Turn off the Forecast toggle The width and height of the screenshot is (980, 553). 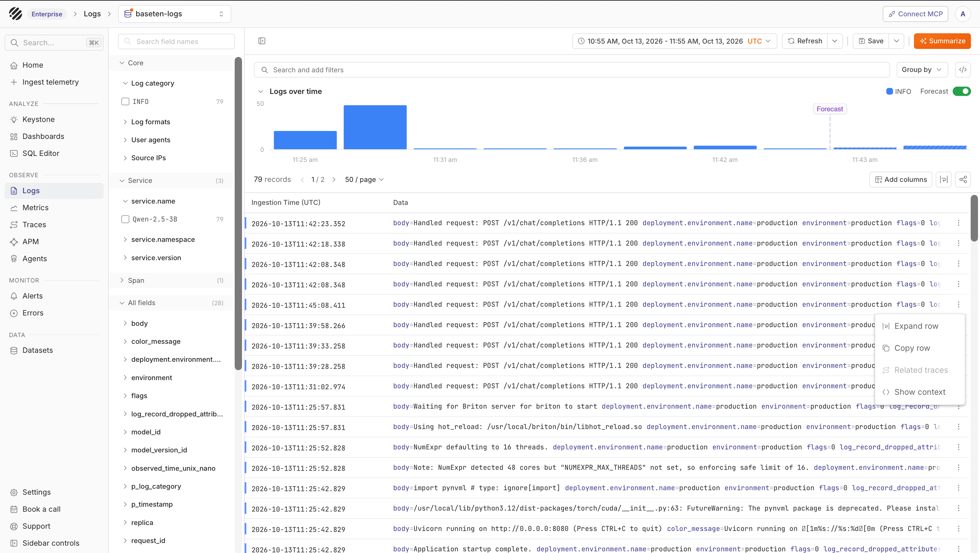coord(962,91)
